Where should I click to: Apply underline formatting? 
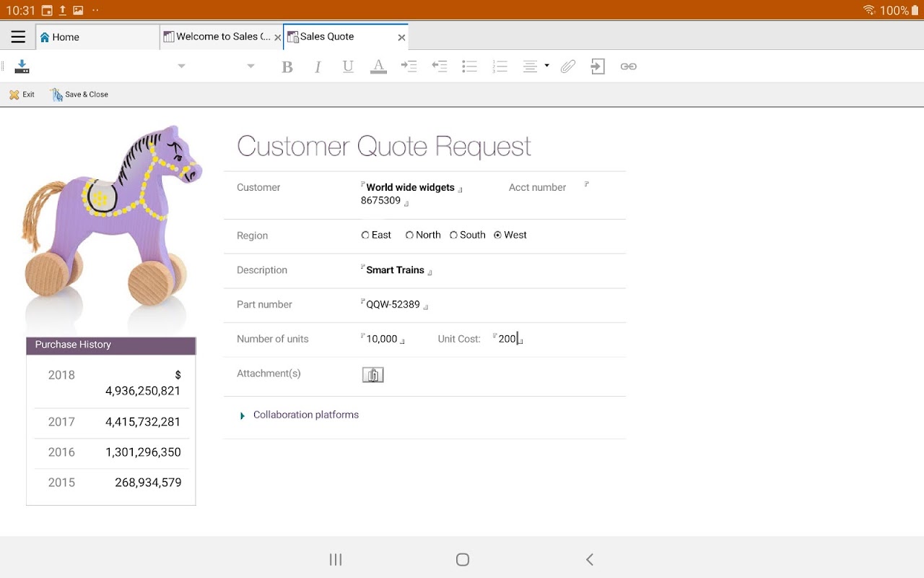(x=348, y=66)
